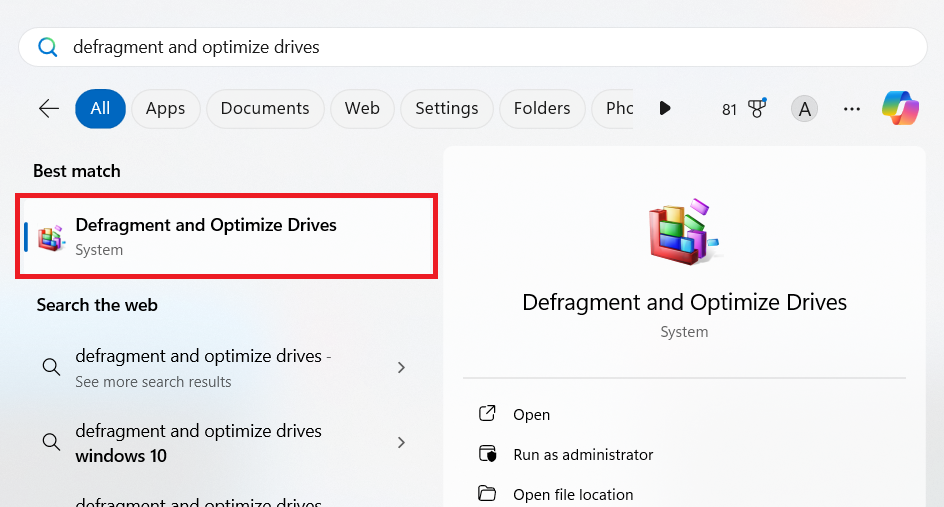Launch Copilot via the colorful icon
This screenshot has height=507, width=944.
pos(900,108)
